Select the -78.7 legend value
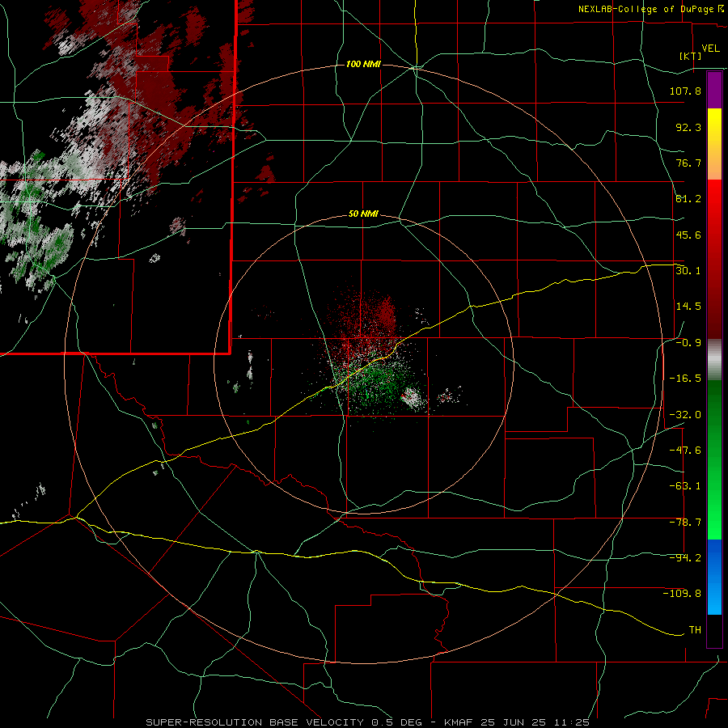The width and height of the screenshot is (728, 728). 685,523
